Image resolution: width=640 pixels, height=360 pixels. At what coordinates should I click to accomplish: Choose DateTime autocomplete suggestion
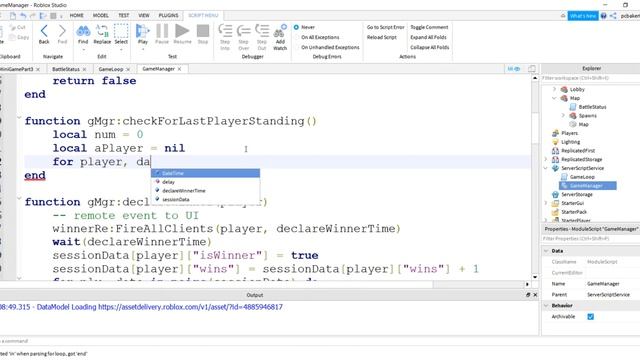[205, 173]
